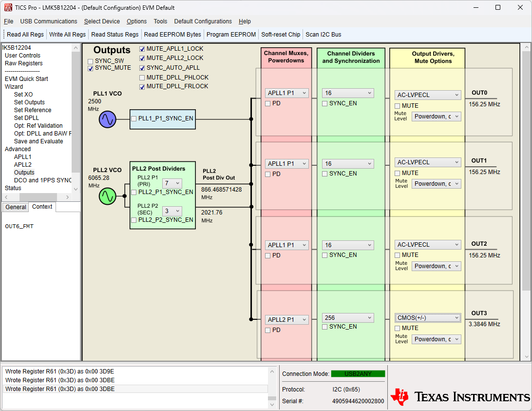
Task: Toggle MUTE_DPLL_FRLOCK checkbox
Action: point(142,87)
